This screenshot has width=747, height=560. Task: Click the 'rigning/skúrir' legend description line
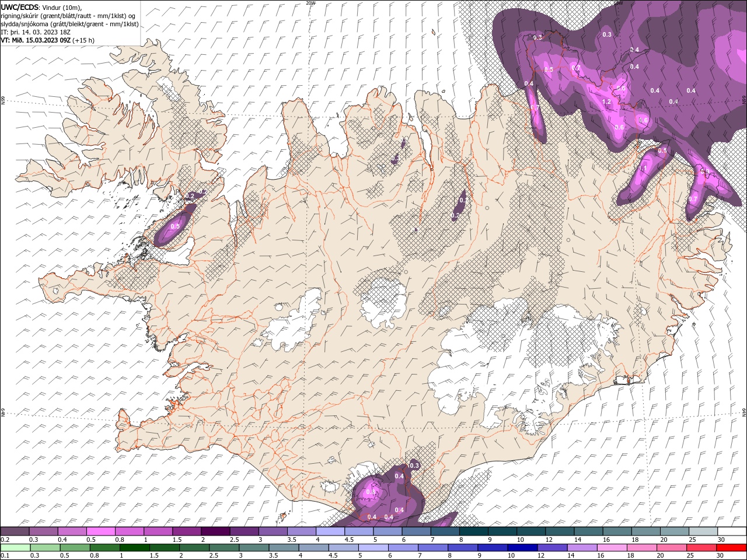[x=68, y=16]
